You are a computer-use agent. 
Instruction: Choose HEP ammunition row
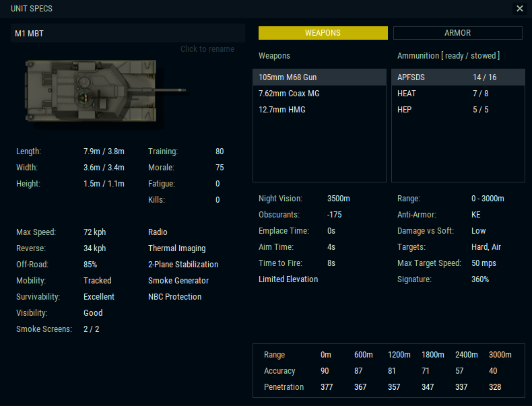[x=458, y=110]
